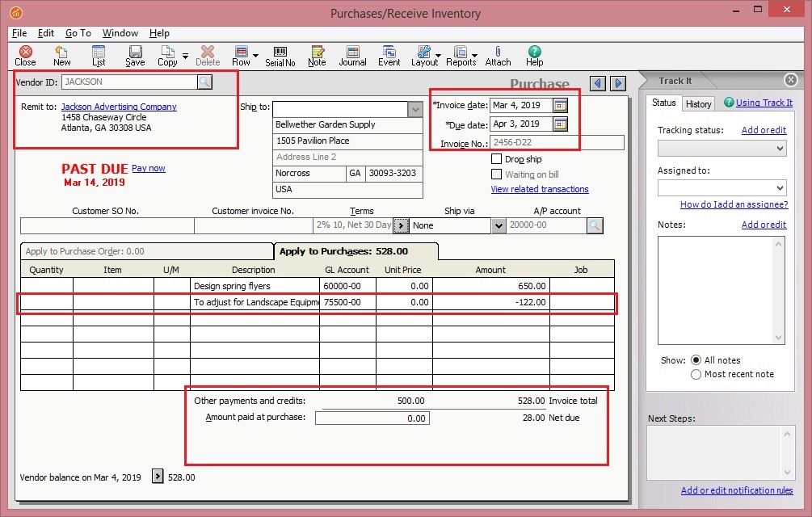This screenshot has width=812, height=517.
Task: Click the Pay now link
Action: click(x=148, y=168)
